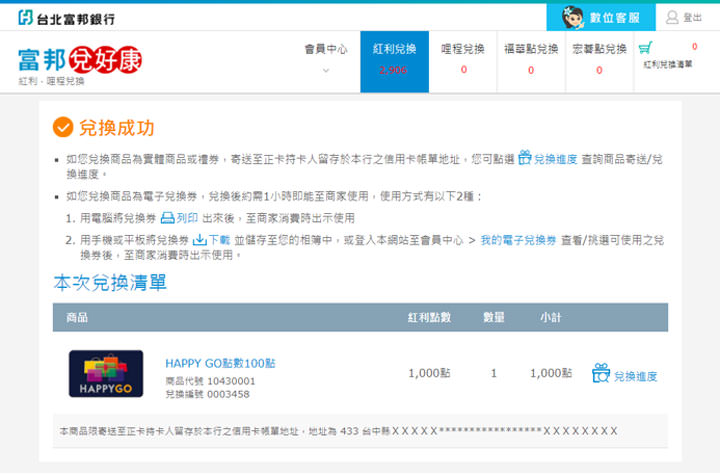Open the 福華點兌換 tab
Image resolution: width=720 pixels, height=476 pixels.
click(531, 60)
